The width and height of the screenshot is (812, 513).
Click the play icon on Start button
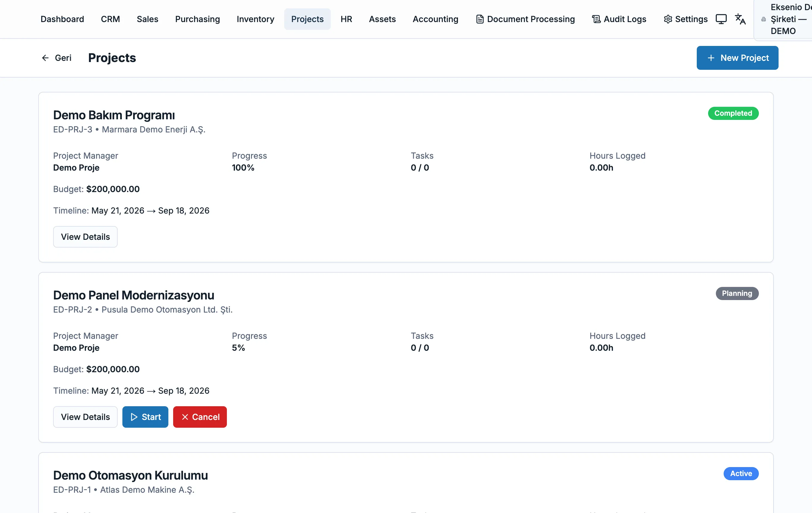(x=134, y=417)
